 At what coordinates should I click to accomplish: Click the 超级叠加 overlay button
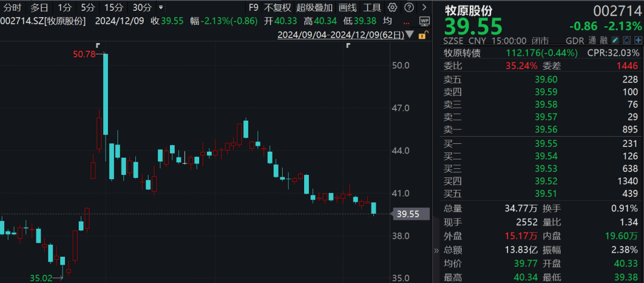click(x=315, y=7)
